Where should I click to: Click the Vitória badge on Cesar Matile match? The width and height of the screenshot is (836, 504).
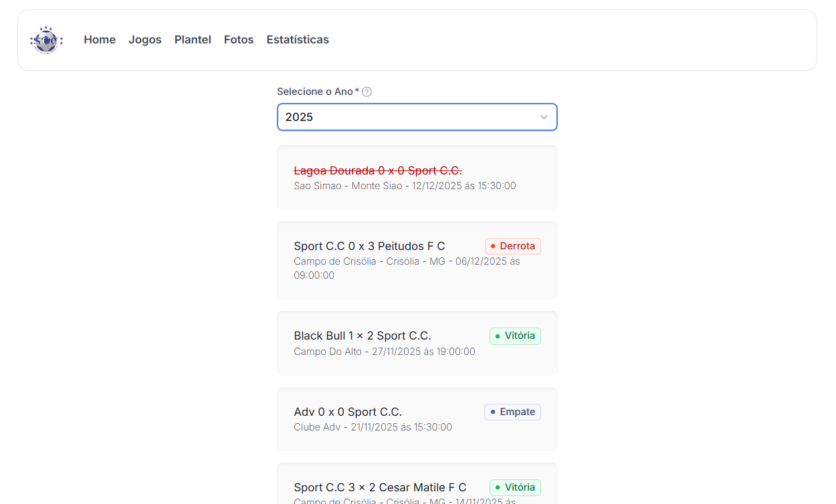click(515, 487)
